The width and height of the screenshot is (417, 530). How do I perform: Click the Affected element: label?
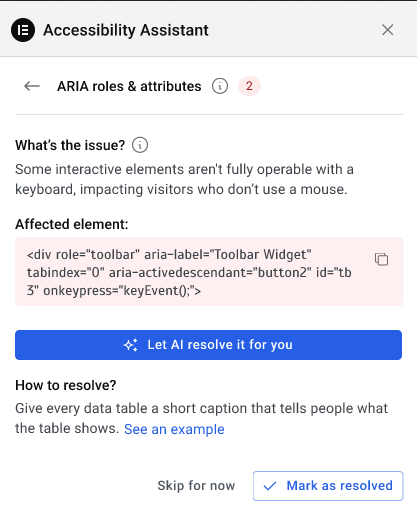72,224
